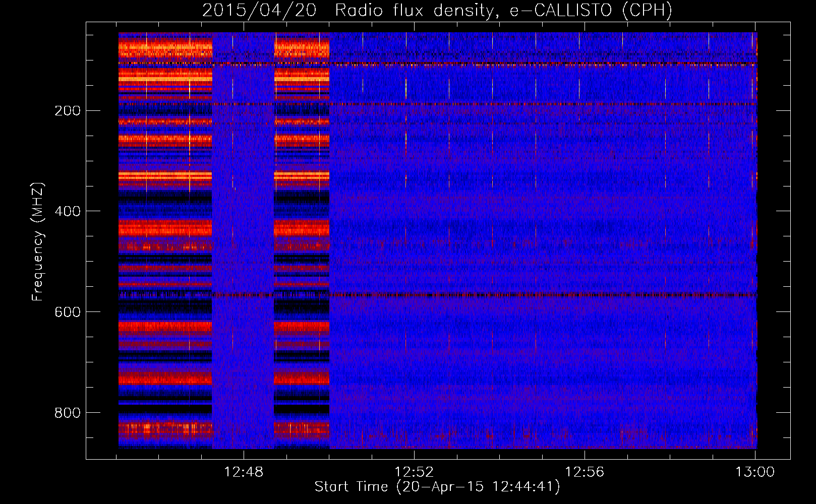Viewport: 816px width, 504px height.
Task: Click the 600 frequency tick label
Action: click(68, 312)
